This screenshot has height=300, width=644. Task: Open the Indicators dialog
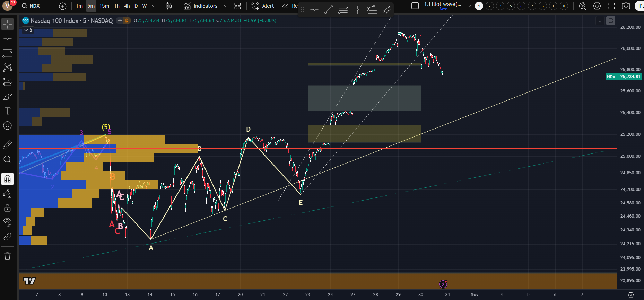[x=201, y=6]
